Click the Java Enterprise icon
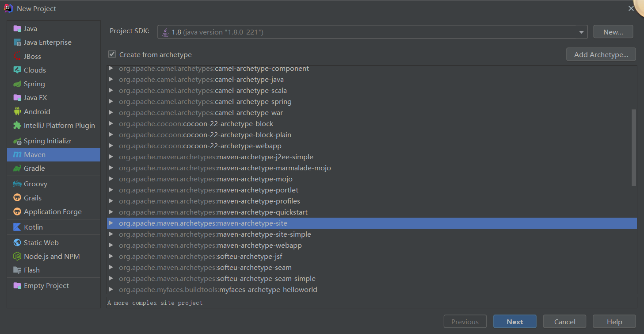The height and width of the screenshot is (334, 644). click(x=17, y=42)
